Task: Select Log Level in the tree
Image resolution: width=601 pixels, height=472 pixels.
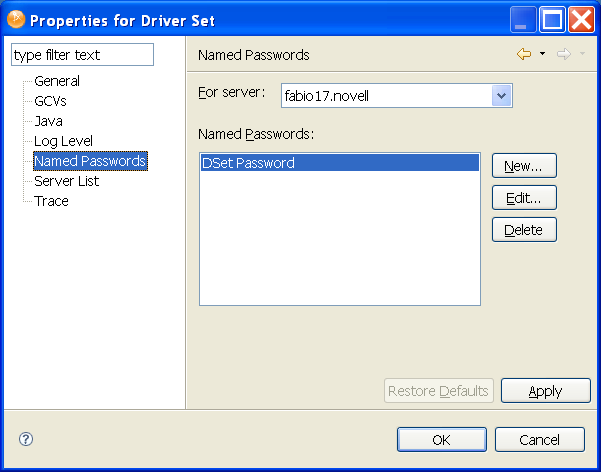Action: coord(65,141)
